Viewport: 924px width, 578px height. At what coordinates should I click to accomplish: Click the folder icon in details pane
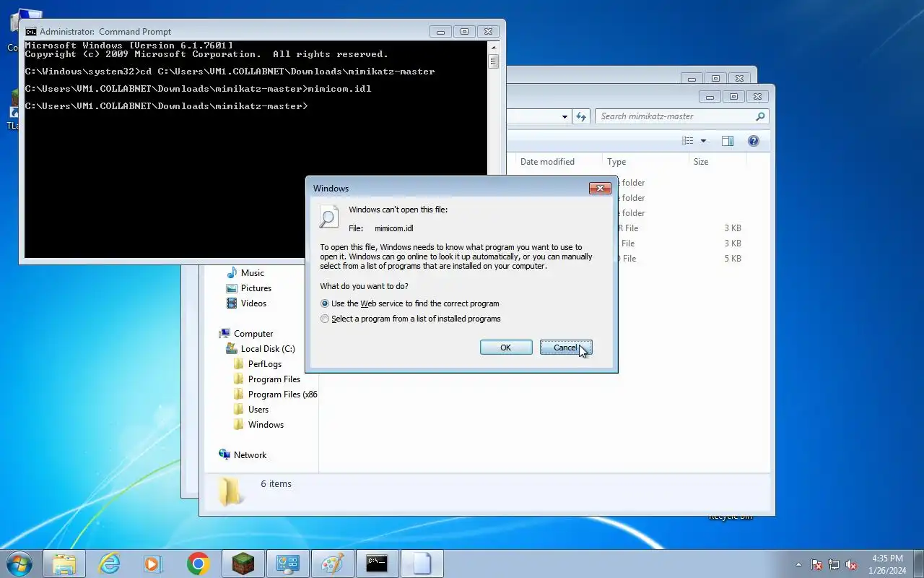click(230, 491)
